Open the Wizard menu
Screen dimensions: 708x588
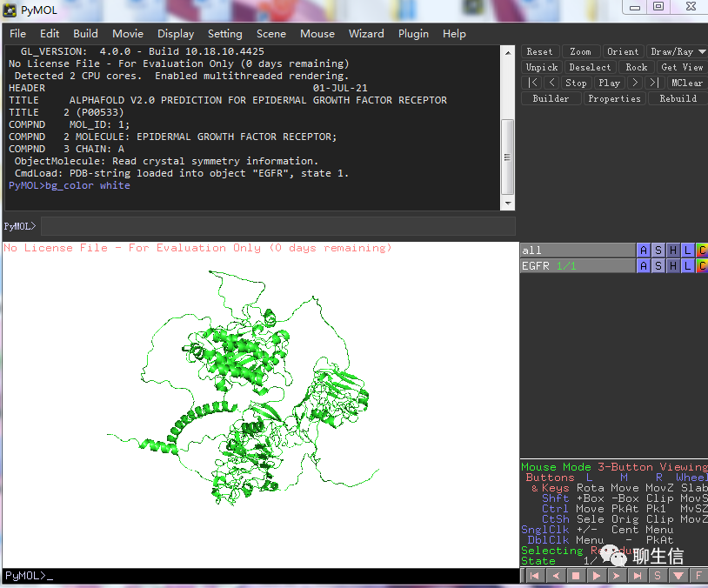pos(366,34)
